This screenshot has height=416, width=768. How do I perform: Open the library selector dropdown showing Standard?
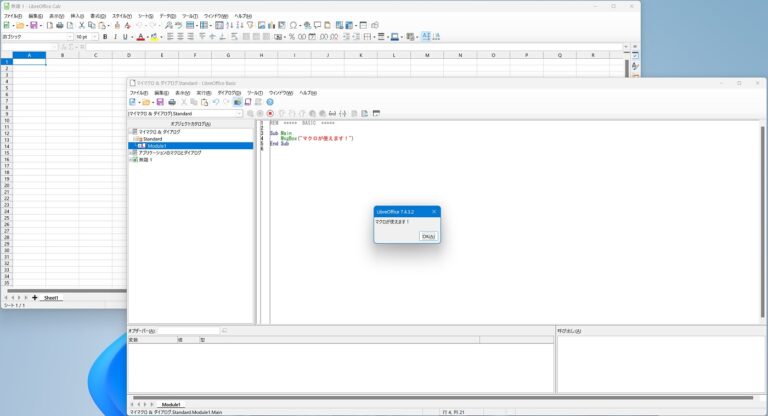(239, 113)
